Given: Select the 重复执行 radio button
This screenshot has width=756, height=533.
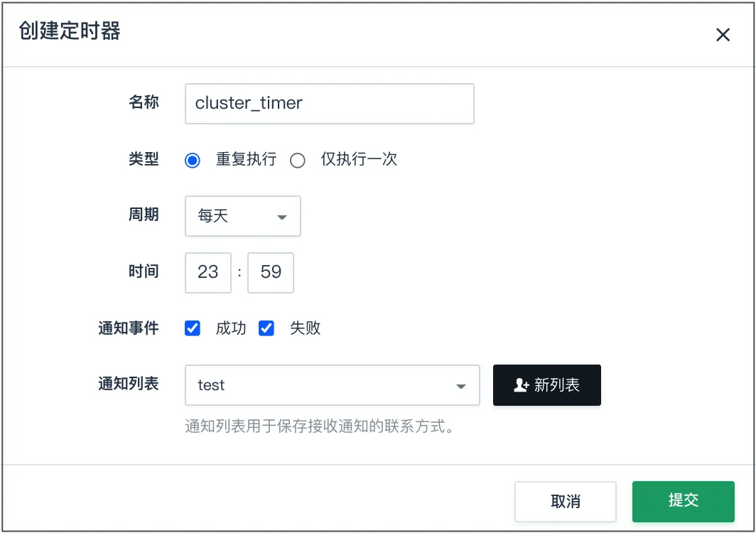Looking at the screenshot, I should 193,160.
